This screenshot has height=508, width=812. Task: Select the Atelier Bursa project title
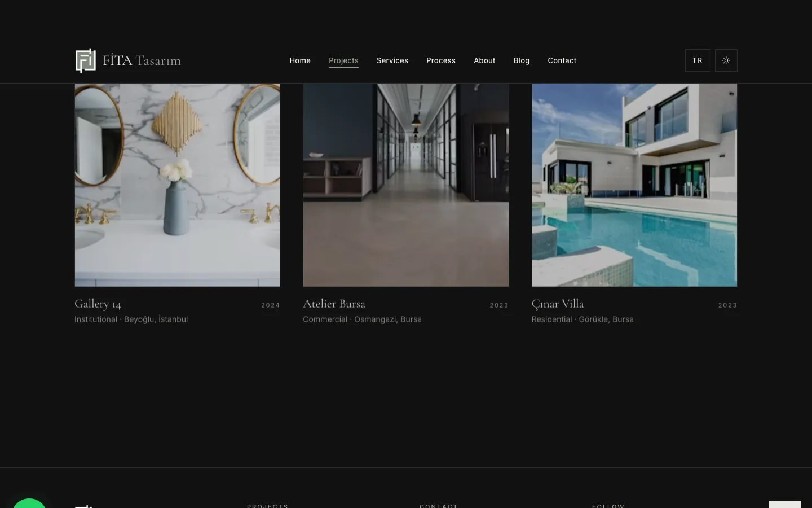334,304
